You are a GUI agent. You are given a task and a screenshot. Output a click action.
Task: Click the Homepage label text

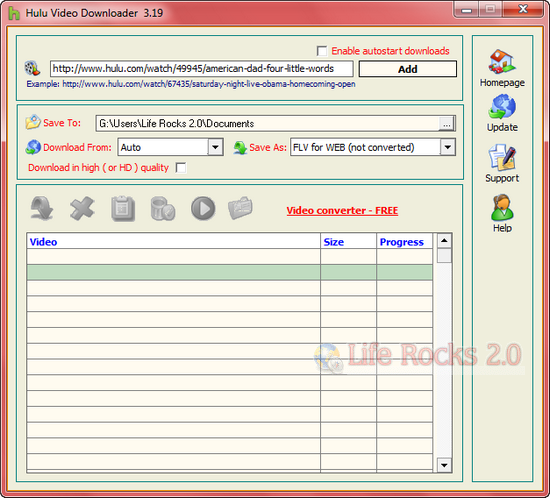(x=502, y=83)
